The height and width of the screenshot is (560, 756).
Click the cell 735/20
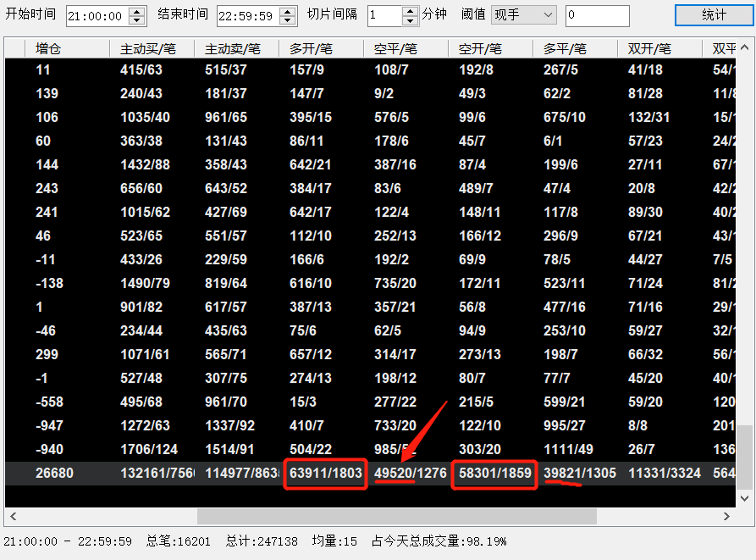(x=395, y=284)
